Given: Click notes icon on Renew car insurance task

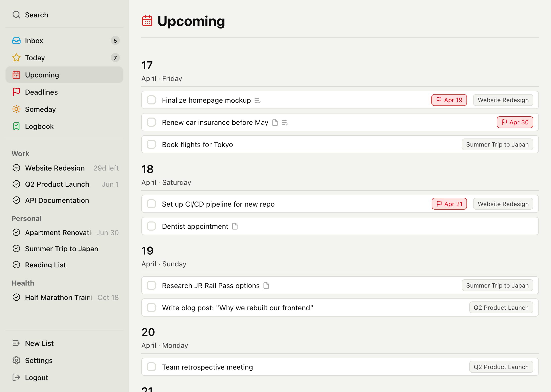Looking at the screenshot, I should click(275, 123).
